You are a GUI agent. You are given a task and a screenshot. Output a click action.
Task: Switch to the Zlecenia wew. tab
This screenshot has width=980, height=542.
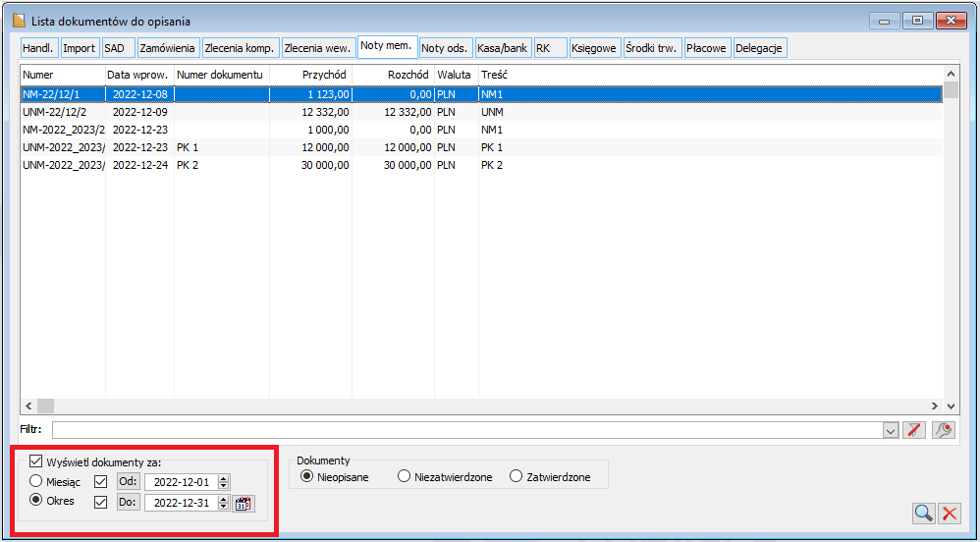317,48
